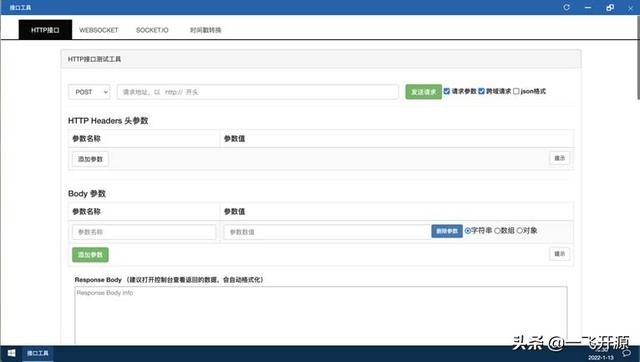The width and height of the screenshot is (640, 362).
Task: Enable the json格式 checkbox
Action: (x=516, y=91)
